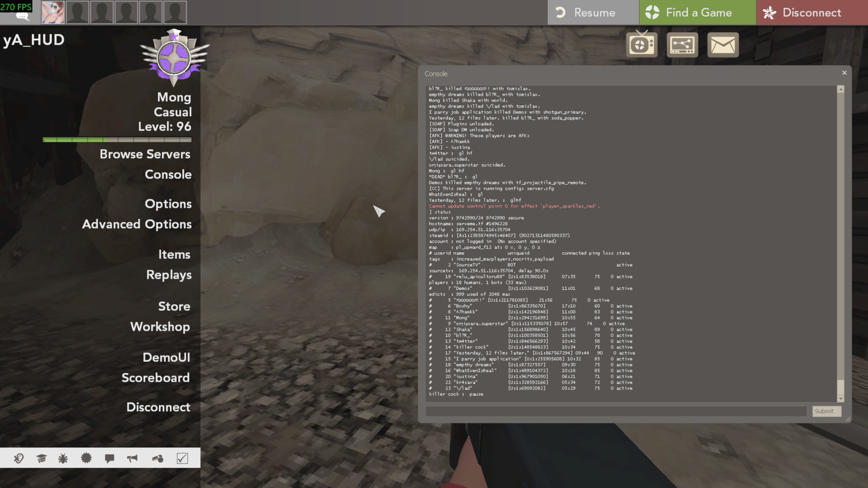Click the console Submit button
The width and height of the screenshot is (868, 488).
(x=826, y=411)
